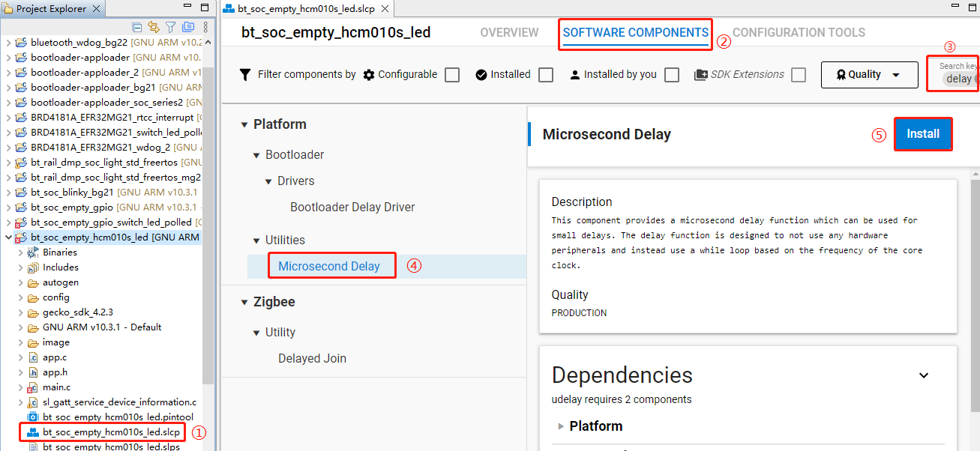Click the Configurable gear icon
The image size is (980, 451).
click(370, 74)
